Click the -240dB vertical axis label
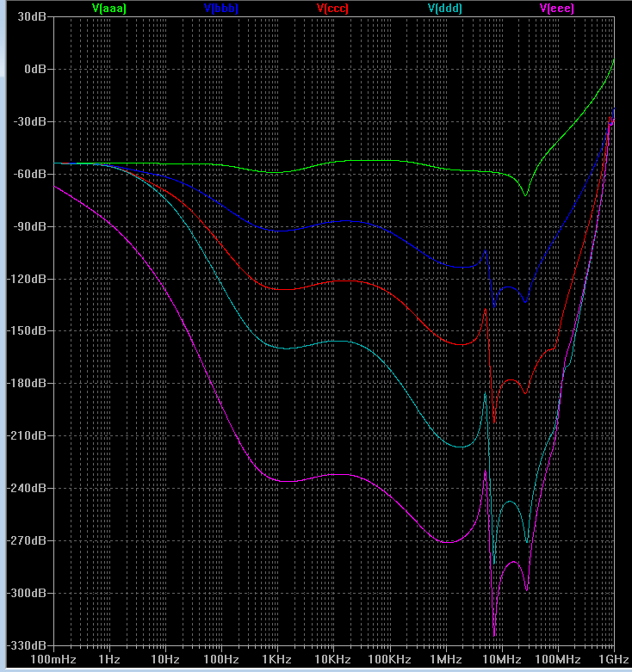The height and width of the screenshot is (672, 632). pyautogui.click(x=27, y=488)
